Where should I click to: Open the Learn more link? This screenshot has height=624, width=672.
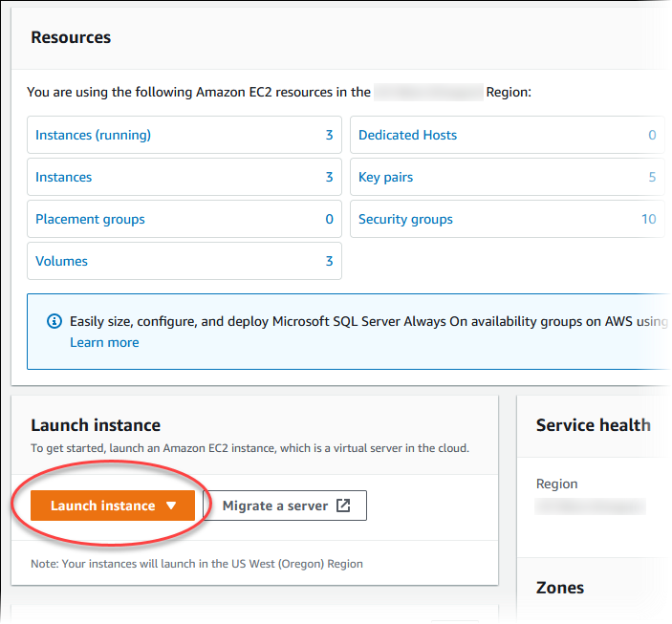(104, 342)
